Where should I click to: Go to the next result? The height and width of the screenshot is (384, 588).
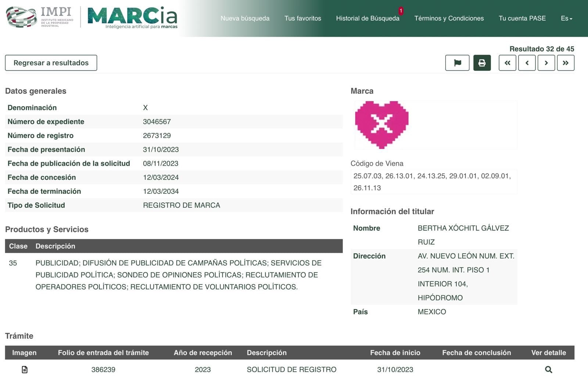546,63
